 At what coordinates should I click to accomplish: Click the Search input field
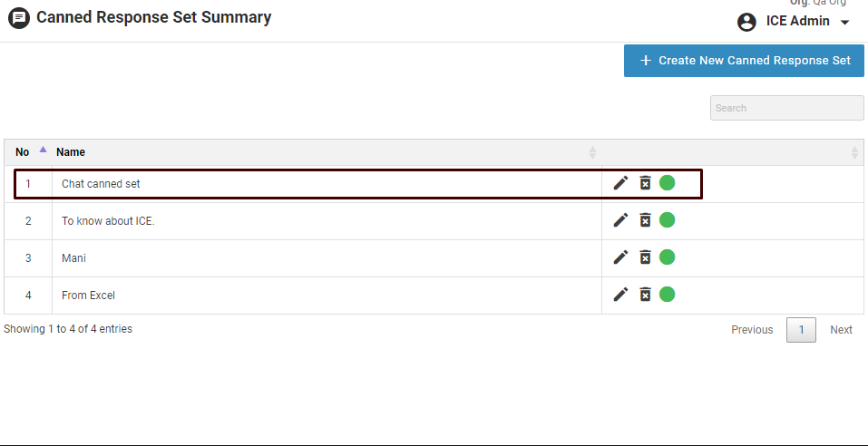(786, 108)
